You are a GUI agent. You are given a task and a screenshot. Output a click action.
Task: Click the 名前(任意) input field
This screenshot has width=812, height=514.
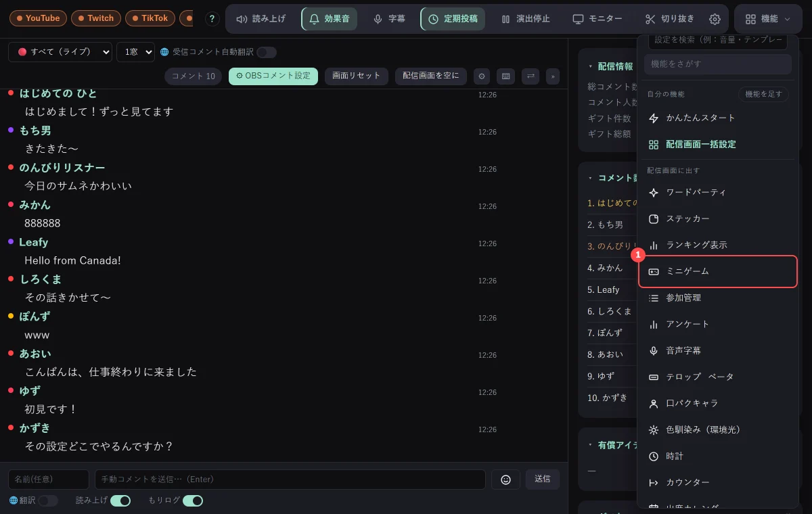[x=49, y=479]
